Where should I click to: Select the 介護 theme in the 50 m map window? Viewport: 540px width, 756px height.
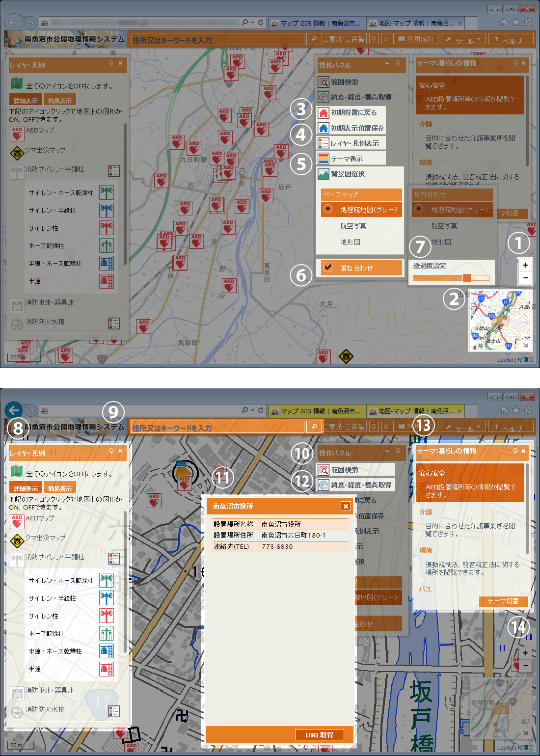point(426,512)
